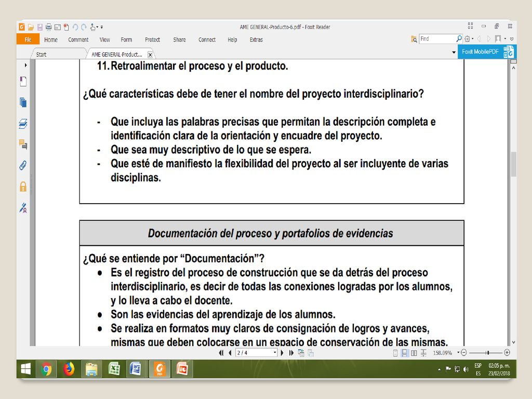Jump to the last page
The image size is (532, 399).
[x=291, y=353]
